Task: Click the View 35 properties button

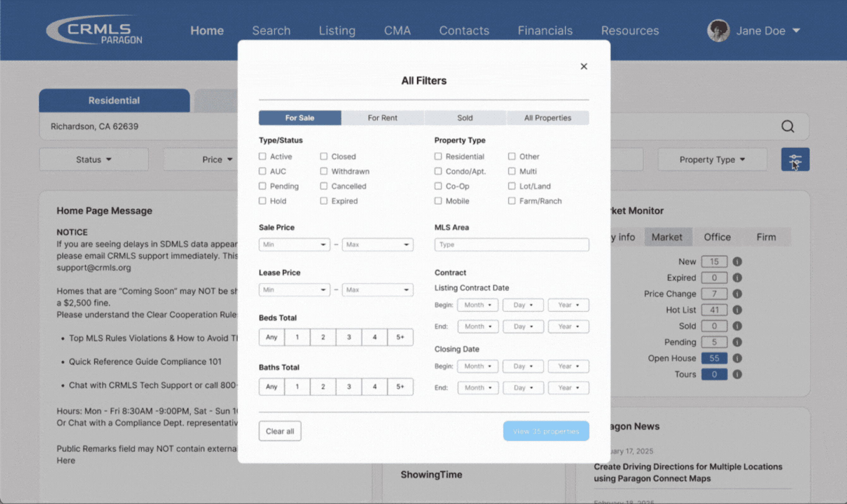Action: 546,431
